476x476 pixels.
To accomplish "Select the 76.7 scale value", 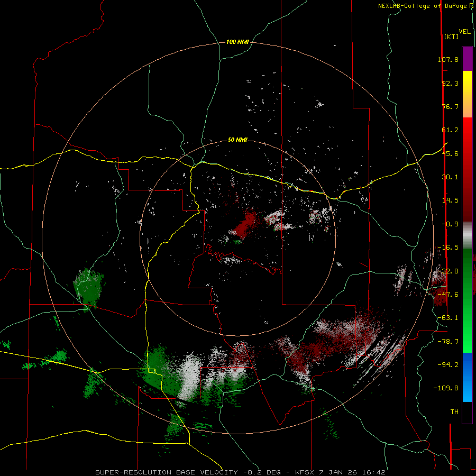I will point(450,106).
